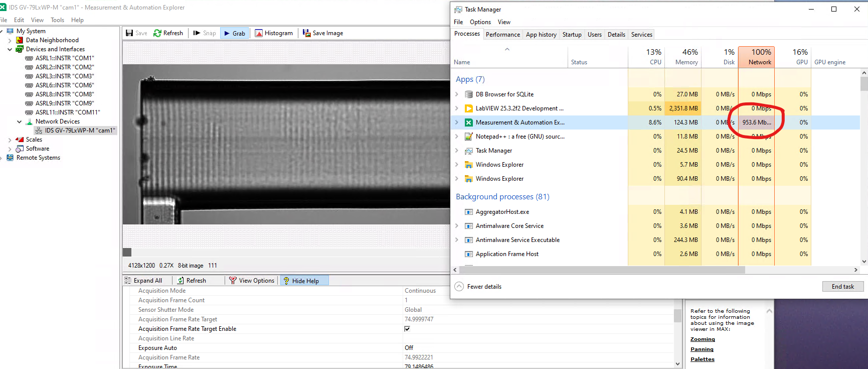The width and height of the screenshot is (868, 369).
Task: Click the End task button
Action: (842, 287)
